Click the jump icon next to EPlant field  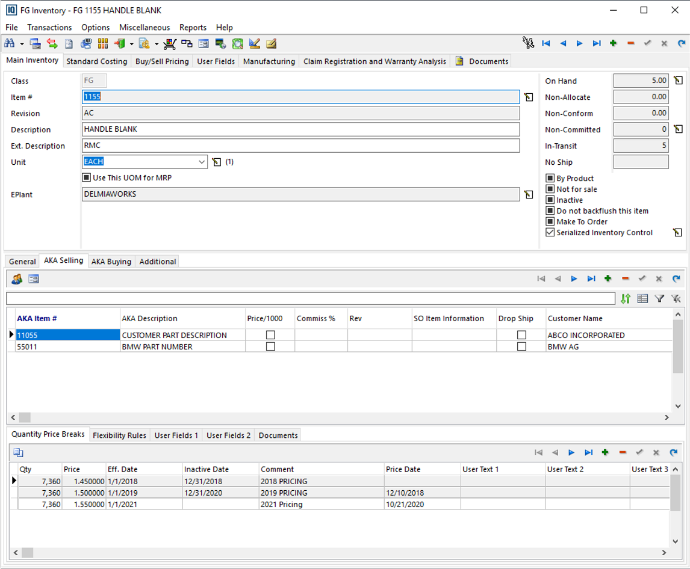pyautogui.click(x=528, y=195)
